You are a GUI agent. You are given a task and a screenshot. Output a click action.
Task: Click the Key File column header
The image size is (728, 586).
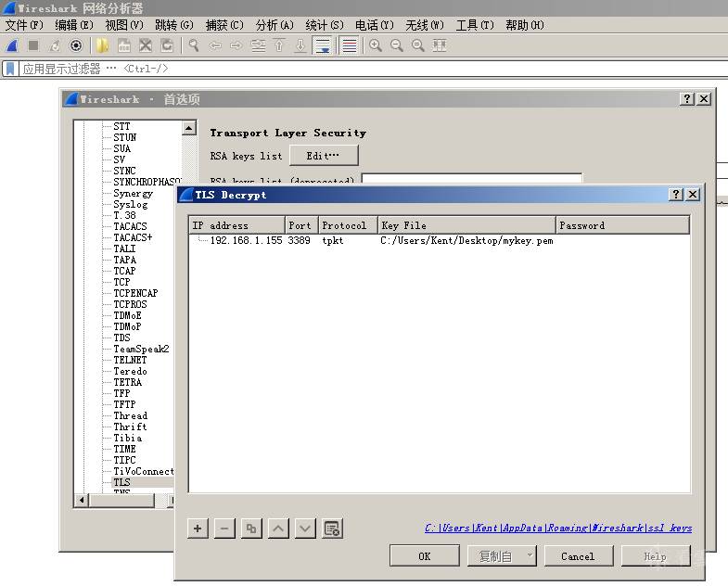click(466, 225)
